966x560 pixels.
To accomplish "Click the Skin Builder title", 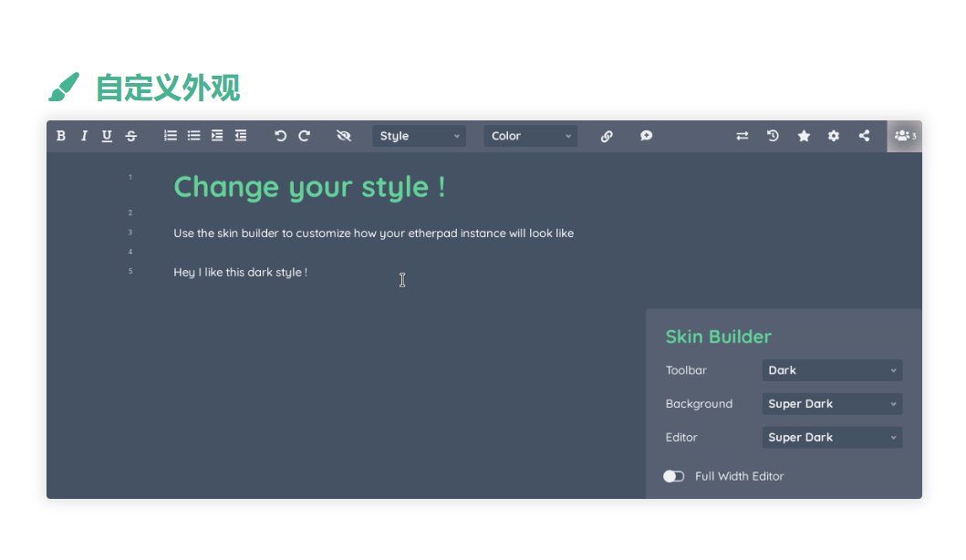I will coord(718,337).
